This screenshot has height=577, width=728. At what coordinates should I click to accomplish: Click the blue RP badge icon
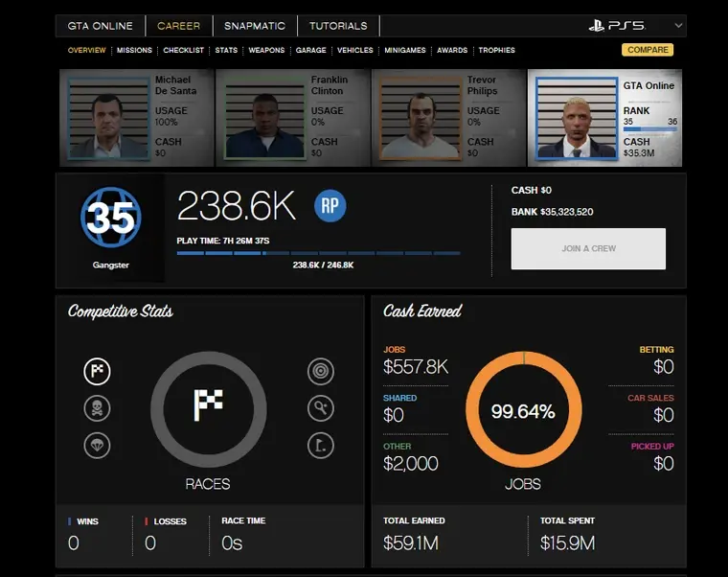click(330, 206)
